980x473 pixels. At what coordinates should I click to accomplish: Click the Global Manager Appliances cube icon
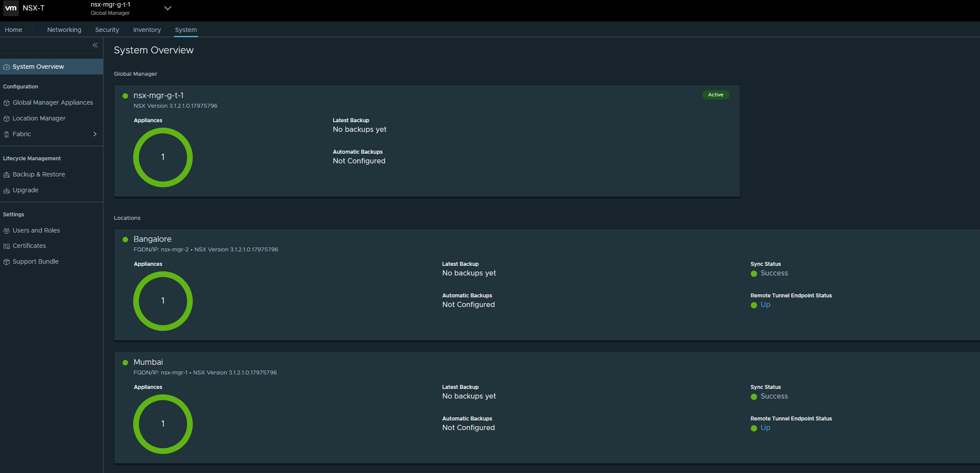[7, 103]
